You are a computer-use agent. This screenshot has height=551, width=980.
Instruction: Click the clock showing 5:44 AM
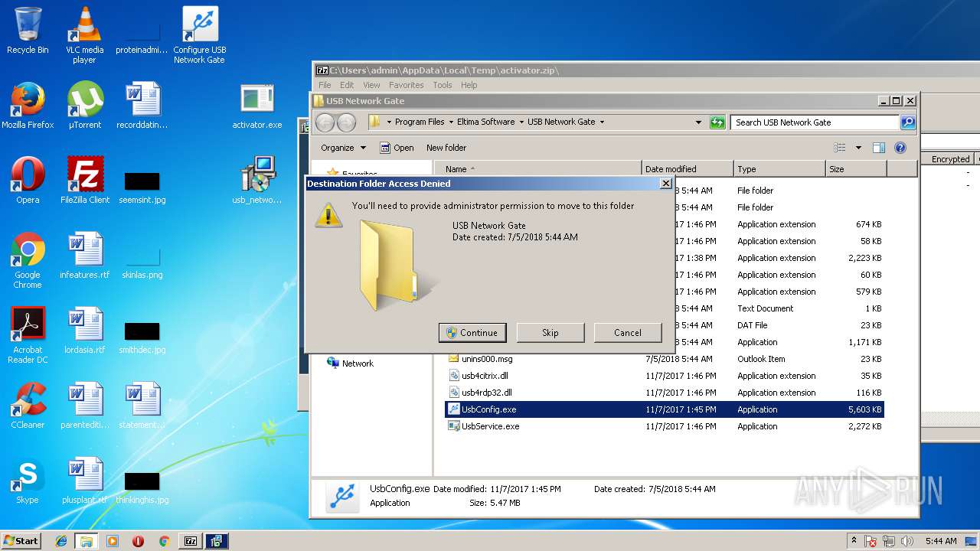coord(940,541)
